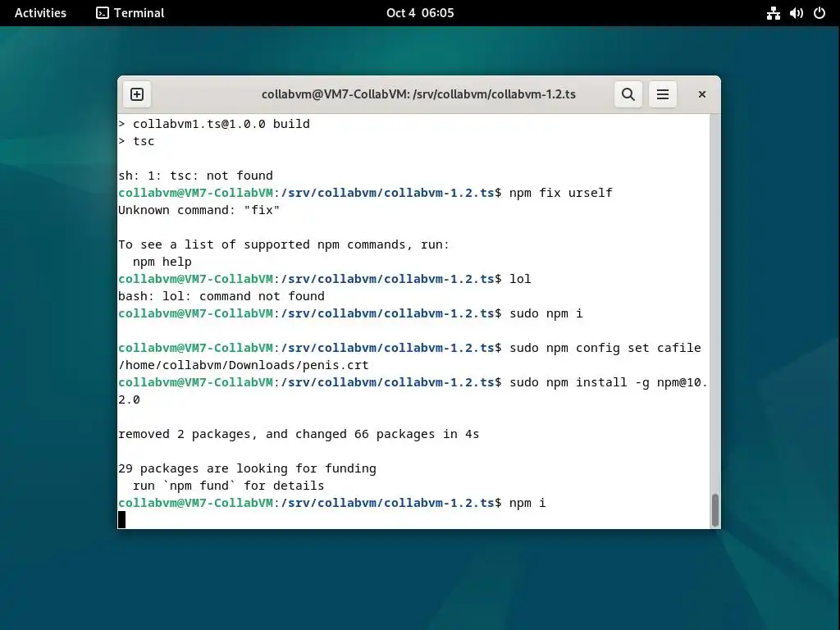Click the network status icon
Screen dimensions: 840x630
click(773, 13)
